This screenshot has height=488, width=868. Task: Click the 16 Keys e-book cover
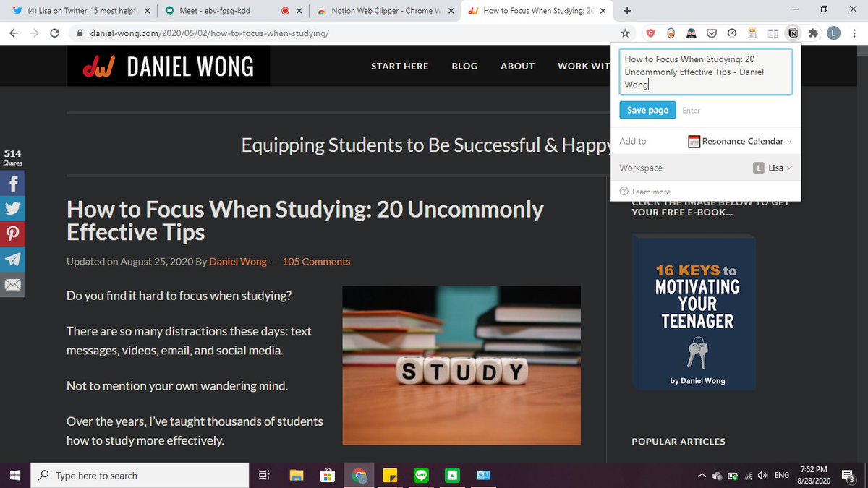tap(694, 312)
